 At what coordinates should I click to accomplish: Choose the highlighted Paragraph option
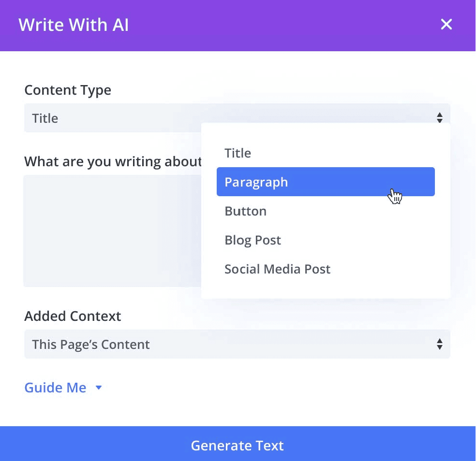(x=326, y=182)
